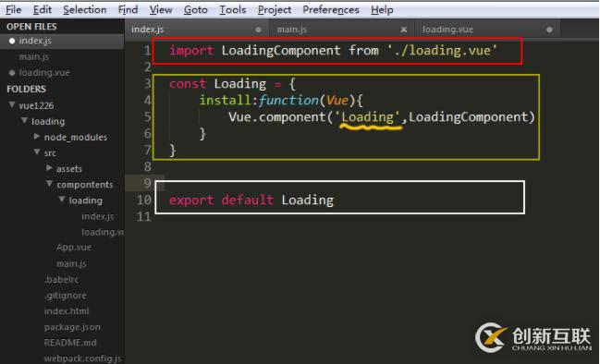Collapse the compontents folder arrow
600x364 pixels.
(x=49, y=184)
